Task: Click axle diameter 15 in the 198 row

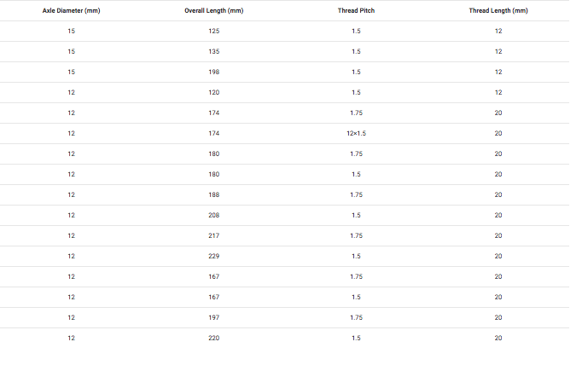Action: (71, 72)
